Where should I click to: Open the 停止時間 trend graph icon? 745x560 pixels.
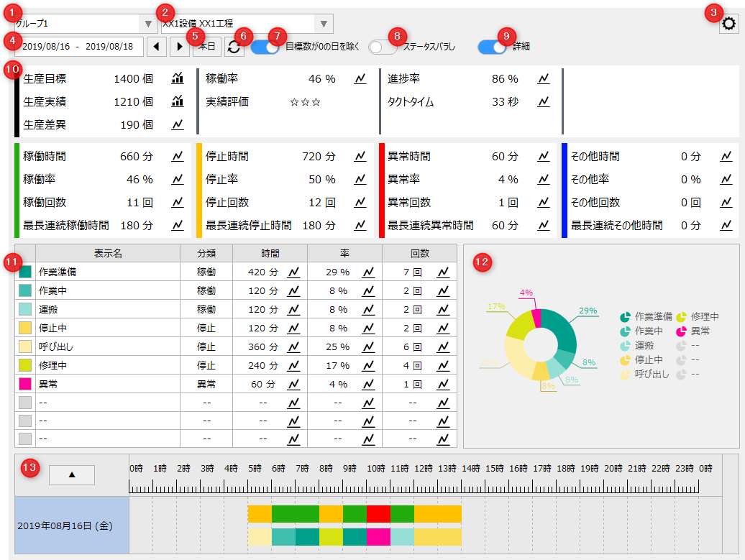[x=359, y=156]
